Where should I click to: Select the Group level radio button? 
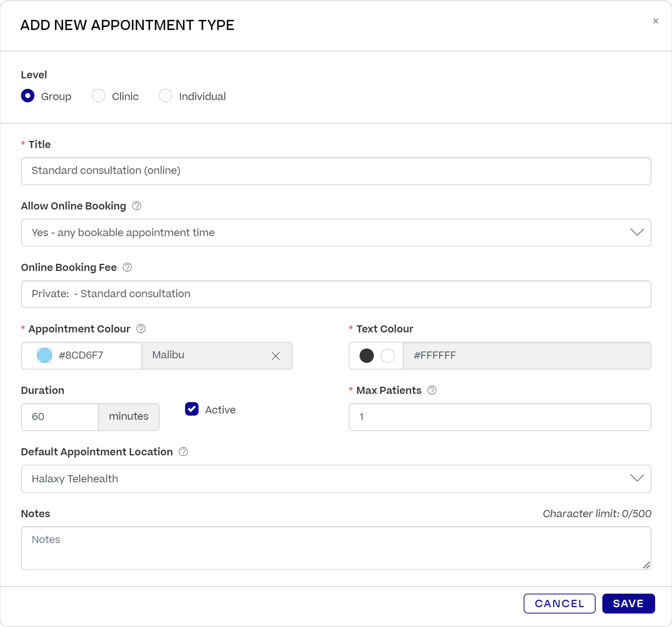tap(28, 96)
